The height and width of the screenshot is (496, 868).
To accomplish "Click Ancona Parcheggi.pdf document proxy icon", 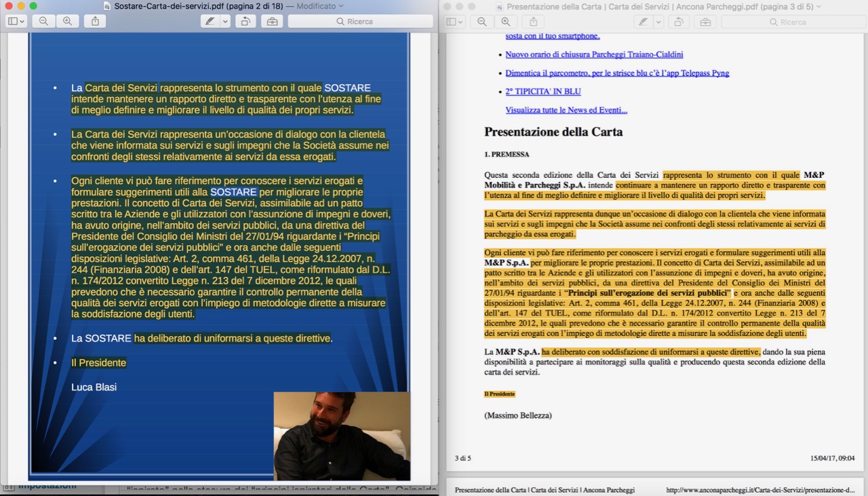I will [x=500, y=6].
